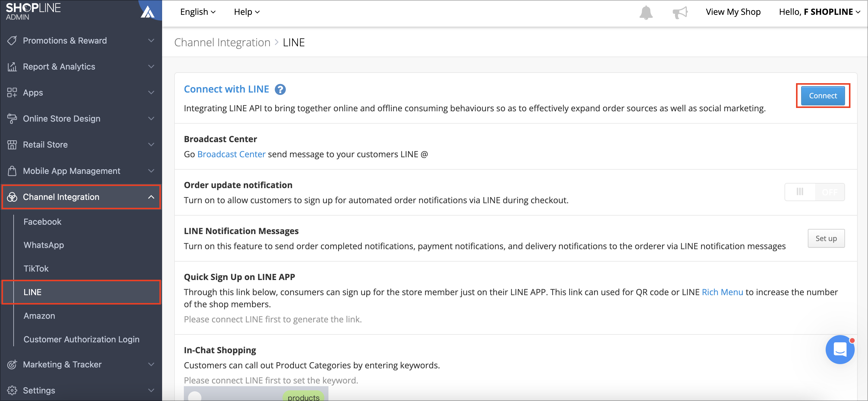Select the Settings gear icon

[x=12, y=390]
